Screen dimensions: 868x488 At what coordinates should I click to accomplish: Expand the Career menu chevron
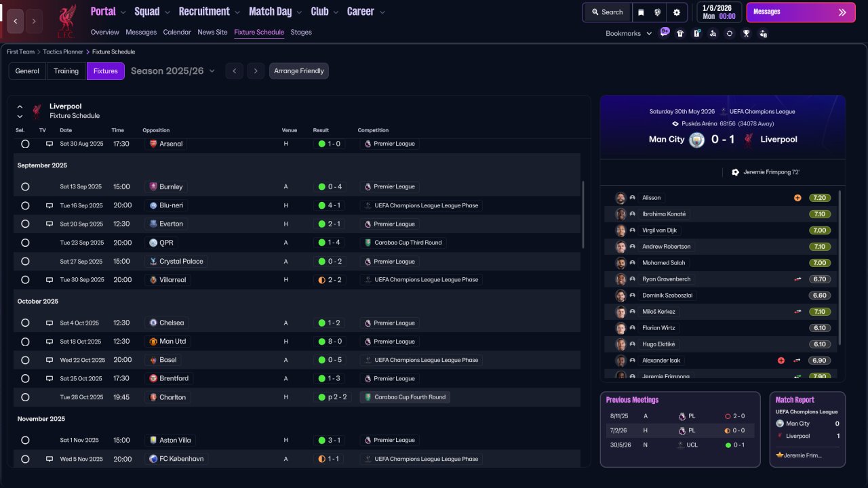coord(382,12)
